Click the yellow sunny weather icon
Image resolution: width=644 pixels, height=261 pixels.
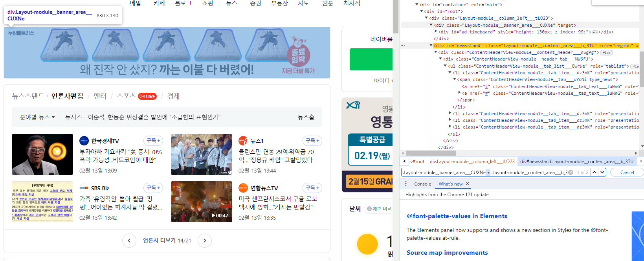click(367, 244)
